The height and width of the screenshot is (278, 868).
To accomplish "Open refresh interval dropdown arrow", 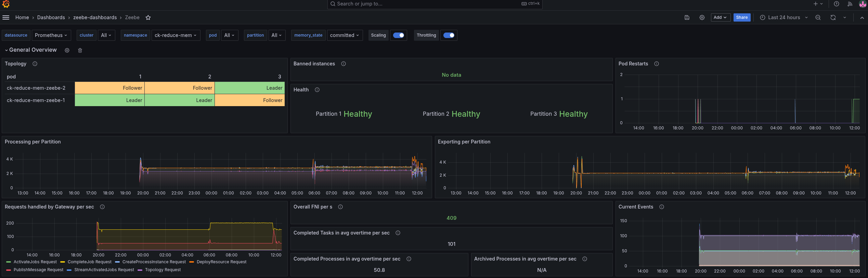I will 845,17.
